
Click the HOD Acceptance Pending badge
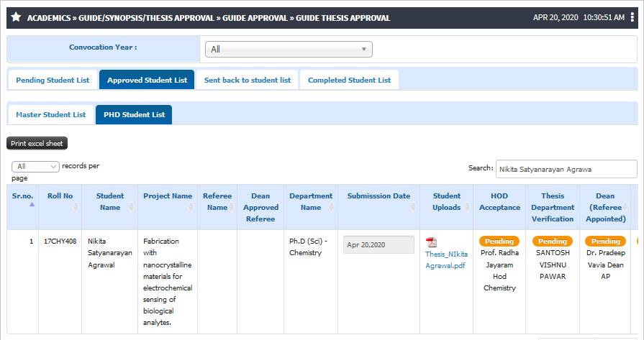(x=499, y=241)
